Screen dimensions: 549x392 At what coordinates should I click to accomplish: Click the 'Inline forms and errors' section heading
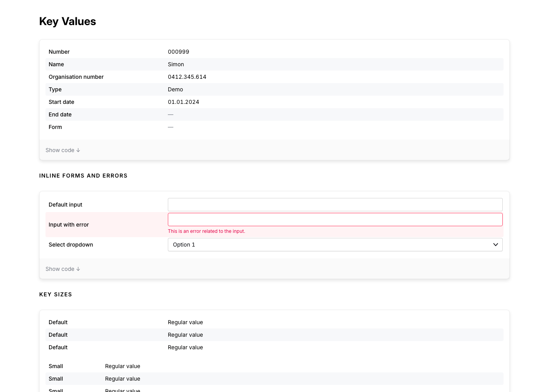(83, 176)
